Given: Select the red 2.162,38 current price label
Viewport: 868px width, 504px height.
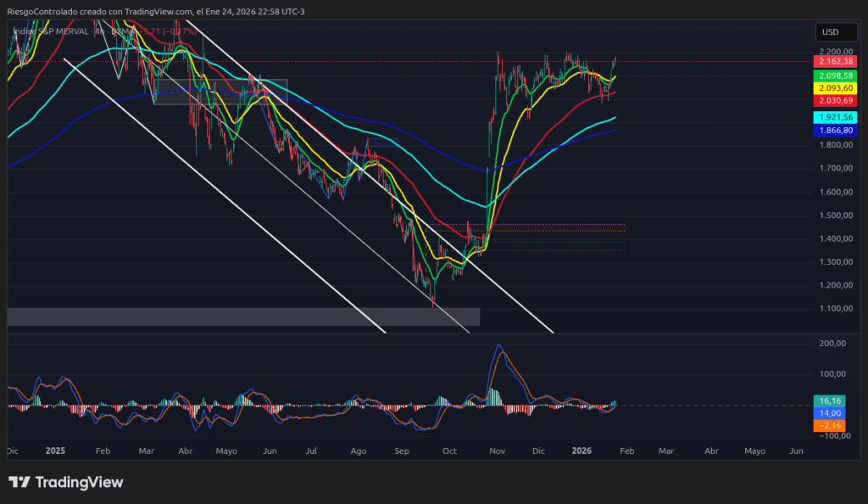Looking at the screenshot, I should click(x=834, y=62).
